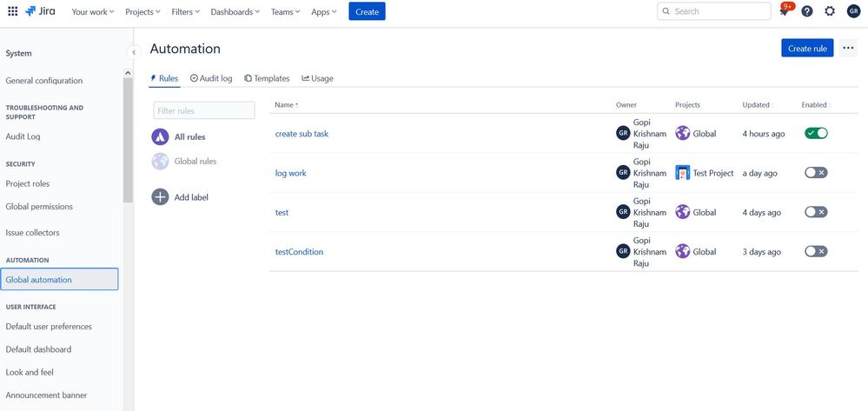Open Default dashboard in the sidebar
Screen dimensions: 868x411
(38, 349)
